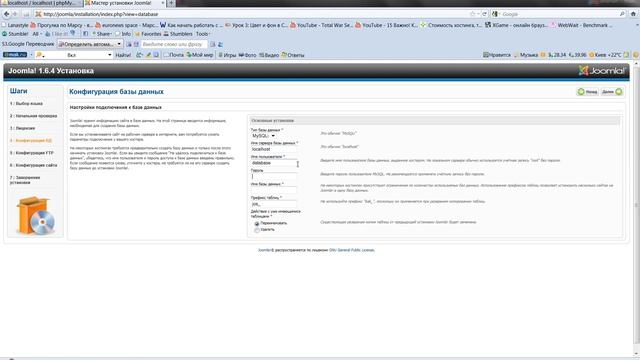Open the 'Прогулка по Марсу' bookmark
This screenshot has width=640, height=360.
tap(61, 25)
